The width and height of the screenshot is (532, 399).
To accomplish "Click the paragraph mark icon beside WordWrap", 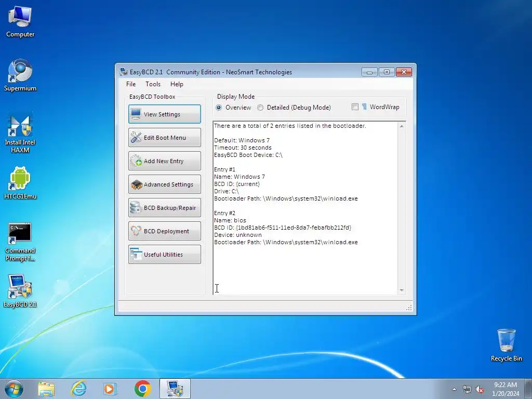I will point(364,107).
